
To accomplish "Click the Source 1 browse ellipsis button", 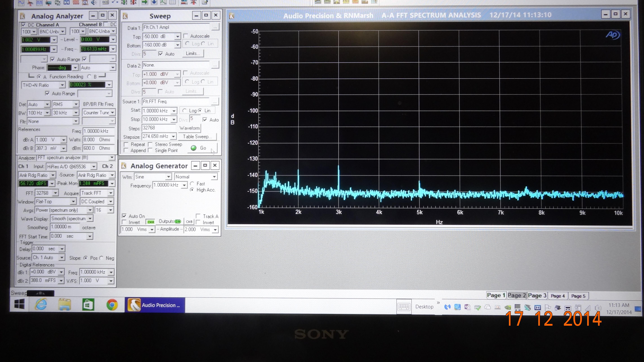I will [x=215, y=102].
